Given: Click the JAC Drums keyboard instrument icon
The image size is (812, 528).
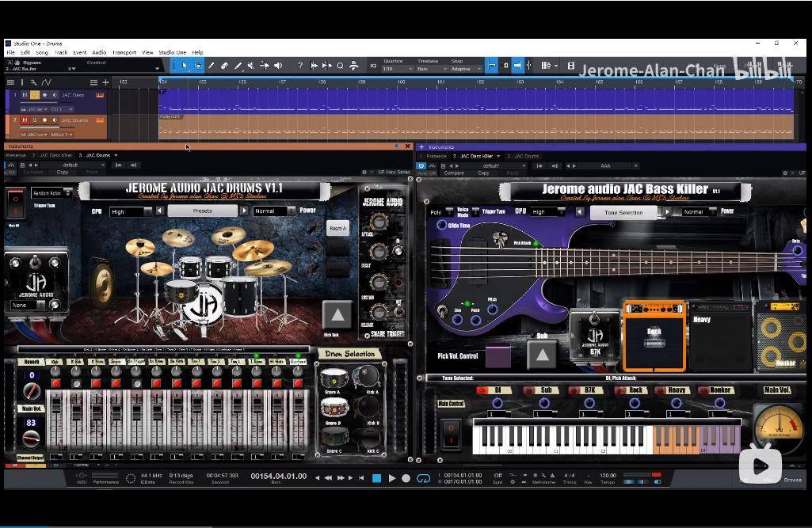Looking at the screenshot, I should tap(100, 120).
